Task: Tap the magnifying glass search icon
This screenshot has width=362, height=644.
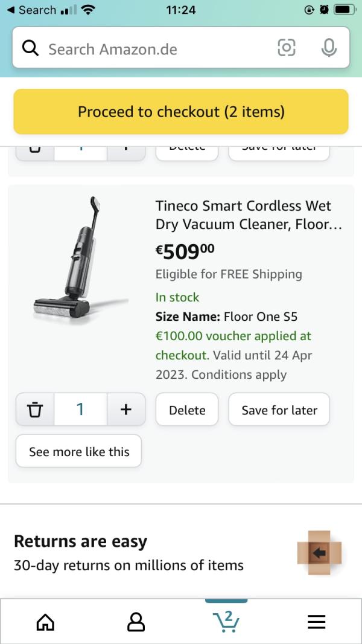Action: pos(30,48)
